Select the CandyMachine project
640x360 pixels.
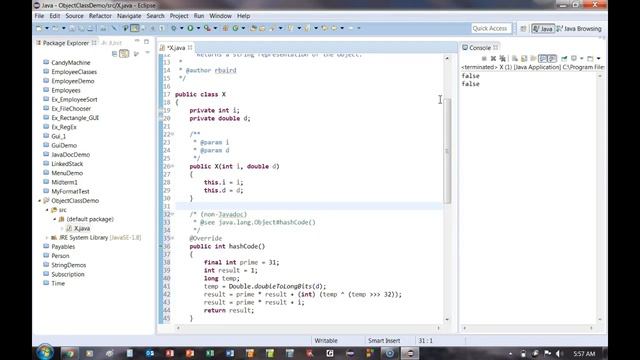click(71, 62)
